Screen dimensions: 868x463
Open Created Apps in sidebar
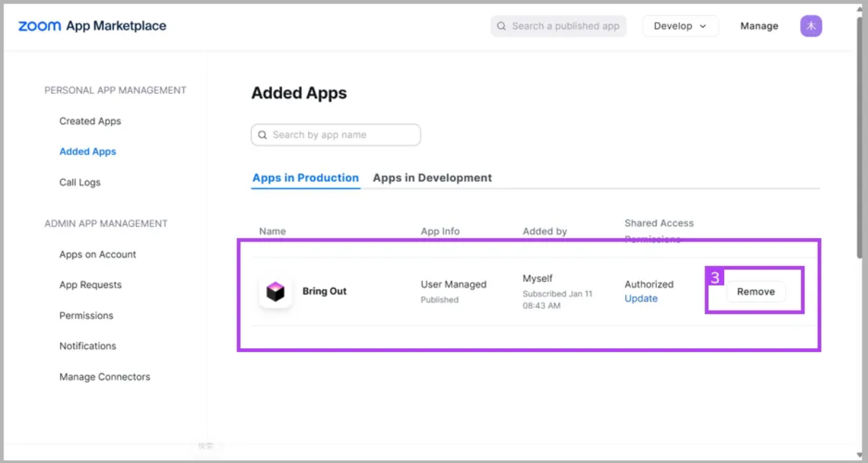pos(90,121)
